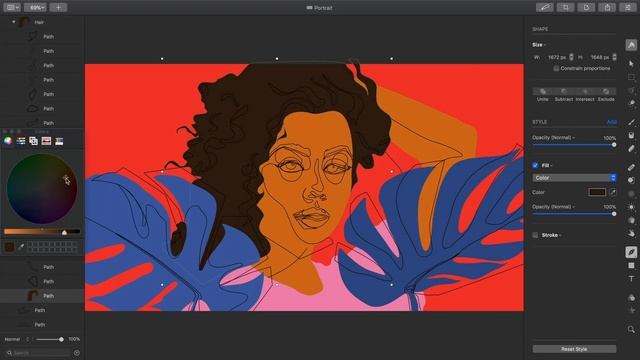Select the Quick Selection tool

tap(631, 103)
